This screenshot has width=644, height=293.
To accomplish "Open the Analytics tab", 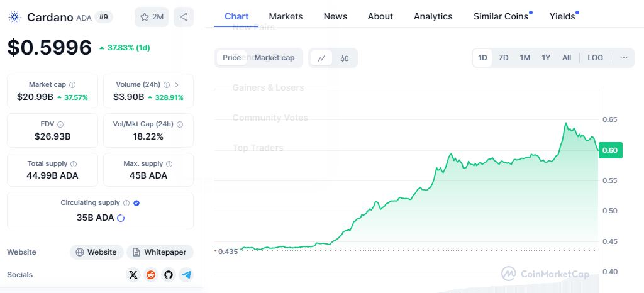I will coord(433,17).
